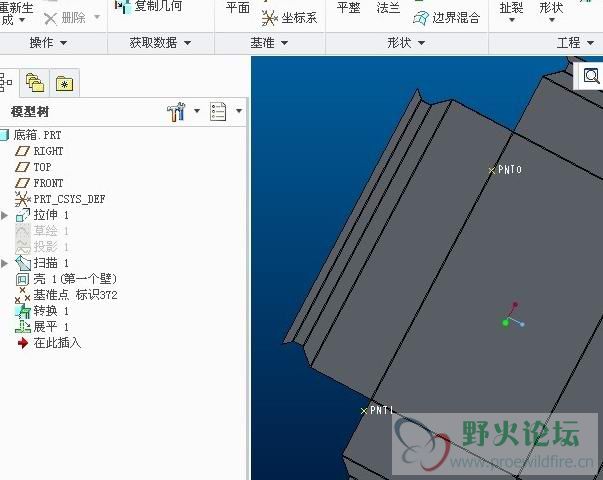Click the 投影 1 projection feature icon
603x480 pixels.
[22, 247]
